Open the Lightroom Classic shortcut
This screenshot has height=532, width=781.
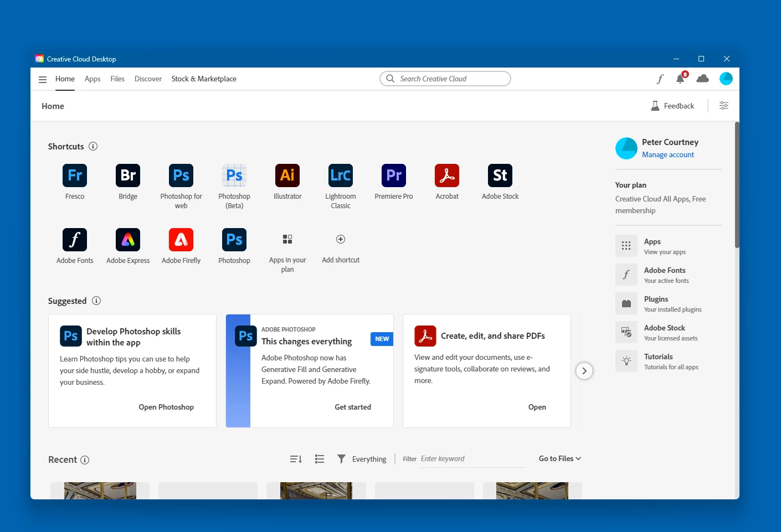[341, 175]
